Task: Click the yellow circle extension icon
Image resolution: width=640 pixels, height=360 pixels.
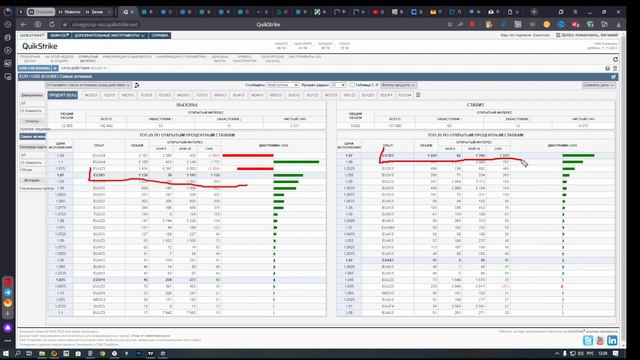Action: point(547,24)
